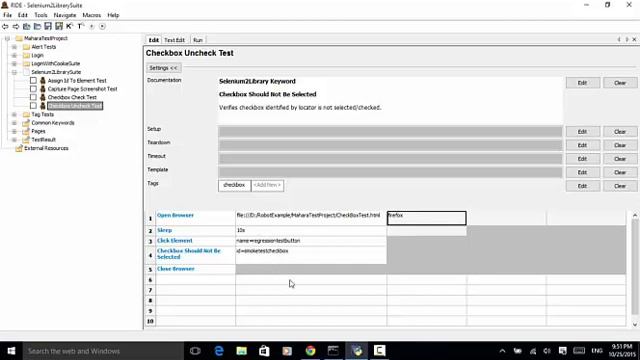The width and height of the screenshot is (640, 360).
Task: Select the Close Browser keyword cell
Action: coord(195,269)
